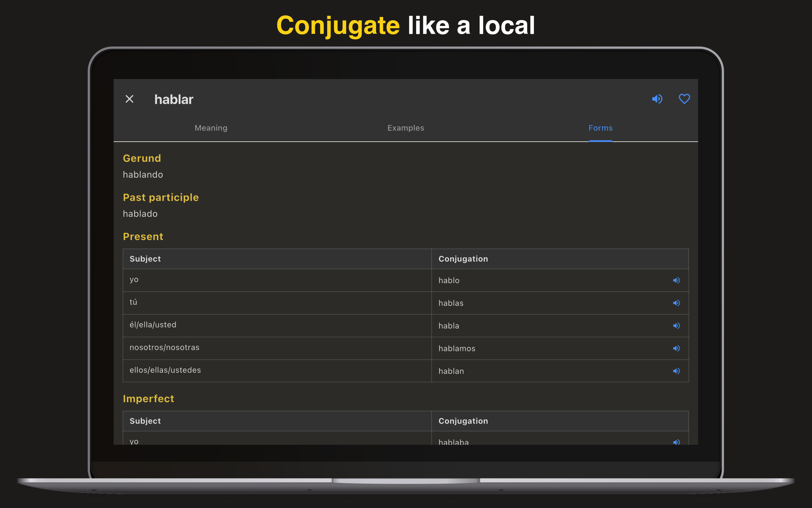Click the Imperfect section heading
812x508 pixels.
tap(148, 398)
